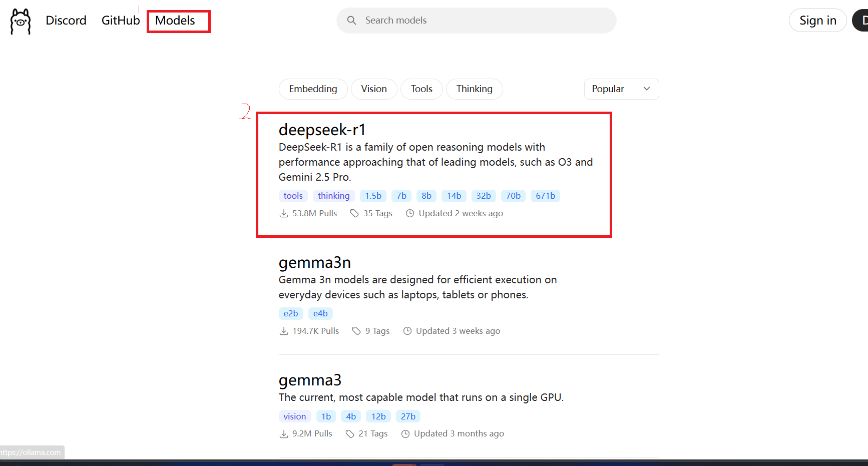Select the 7b size tag
Screen dimensions: 868x466
401,196
